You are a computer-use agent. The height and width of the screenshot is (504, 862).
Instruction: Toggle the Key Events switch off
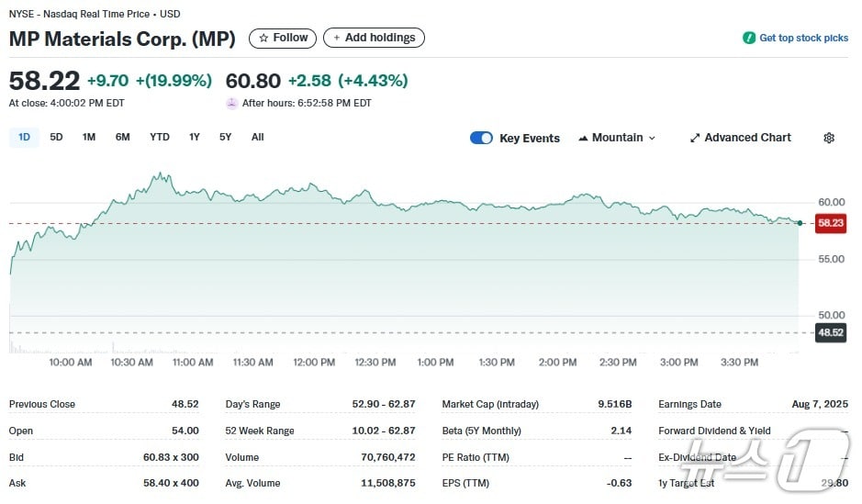click(481, 138)
